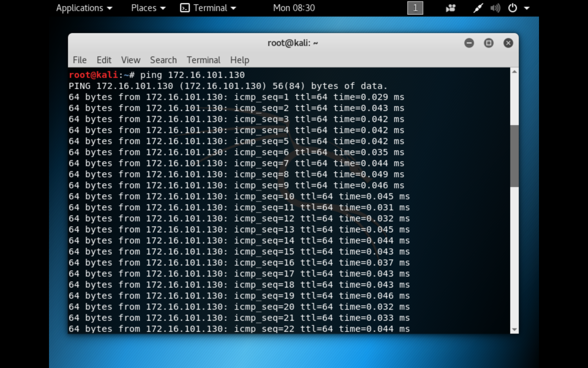Click the icmp_seq=2 output line
Image resolution: width=588 pixels, height=368 pixels.
tap(236, 108)
